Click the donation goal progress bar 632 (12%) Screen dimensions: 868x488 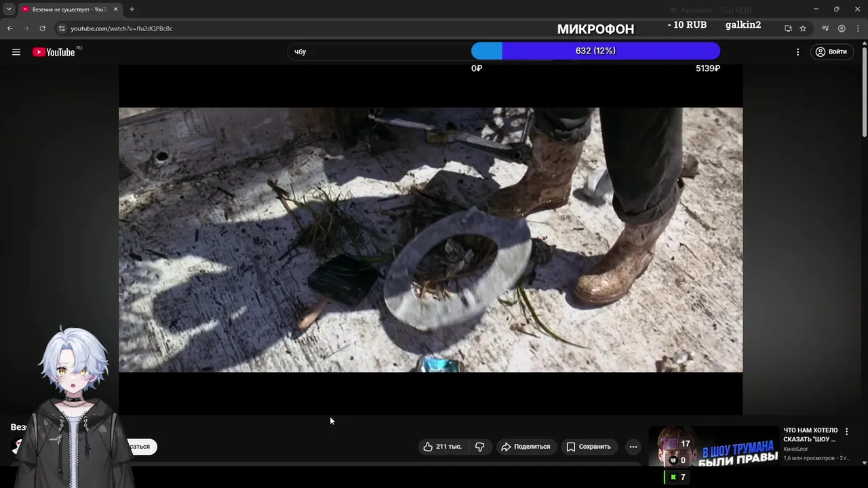coord(595,51)
